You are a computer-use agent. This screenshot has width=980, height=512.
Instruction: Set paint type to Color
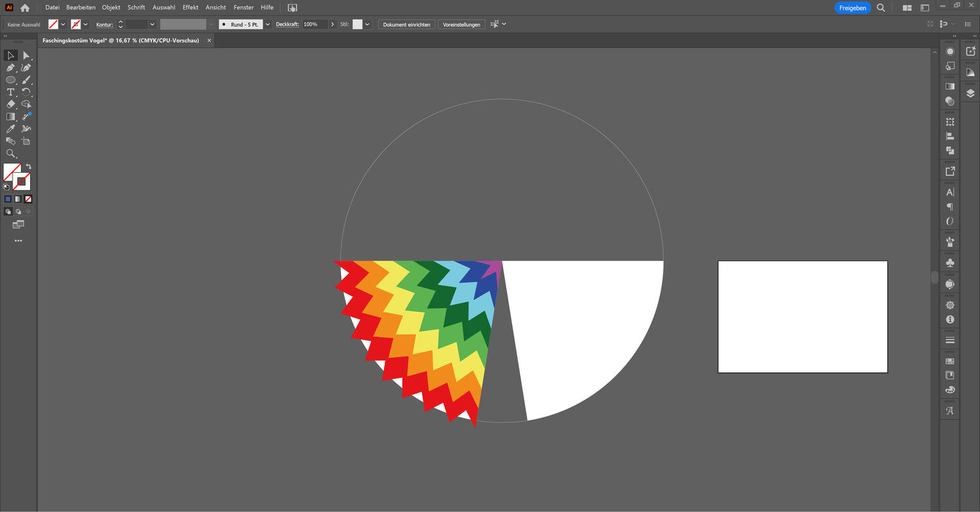pos(8,199)
